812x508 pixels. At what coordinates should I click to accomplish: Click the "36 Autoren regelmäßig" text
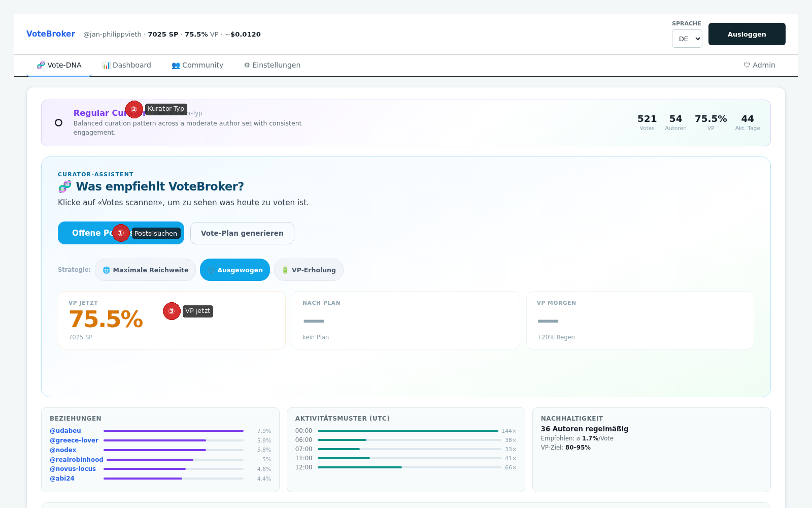tap(585, 429)
